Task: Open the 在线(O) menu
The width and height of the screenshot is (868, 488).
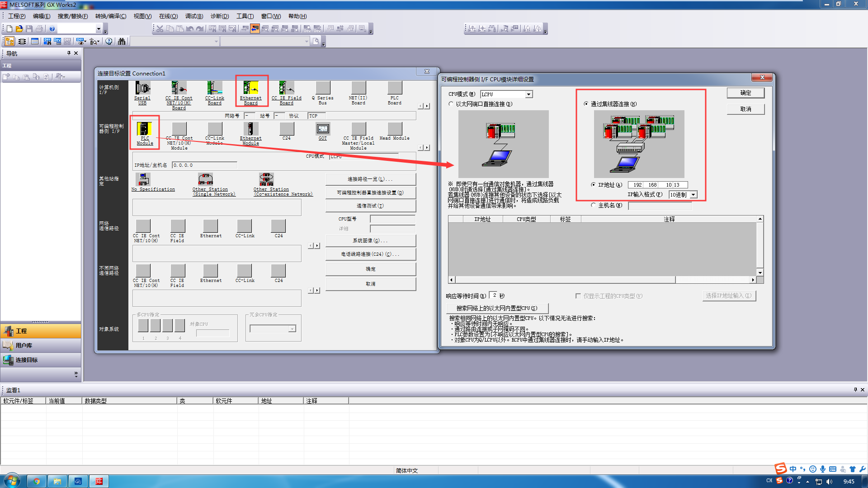Action: click(168, 16)
